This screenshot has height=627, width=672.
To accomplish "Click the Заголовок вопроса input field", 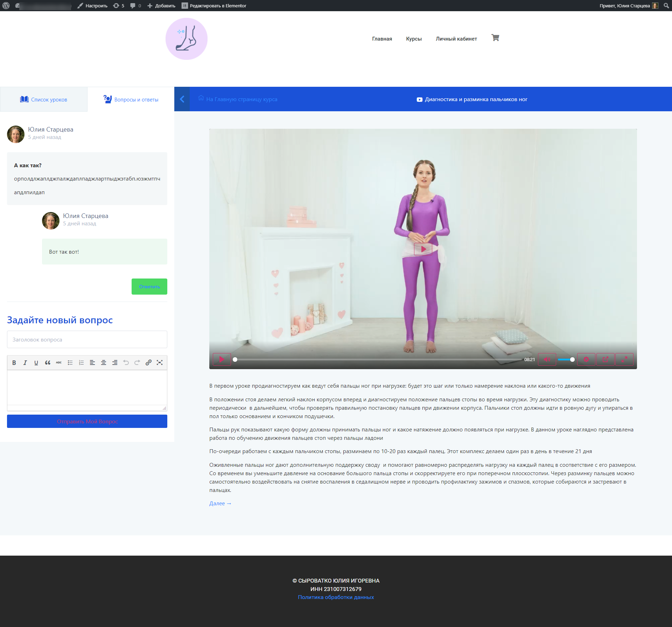I will (87, 339).
